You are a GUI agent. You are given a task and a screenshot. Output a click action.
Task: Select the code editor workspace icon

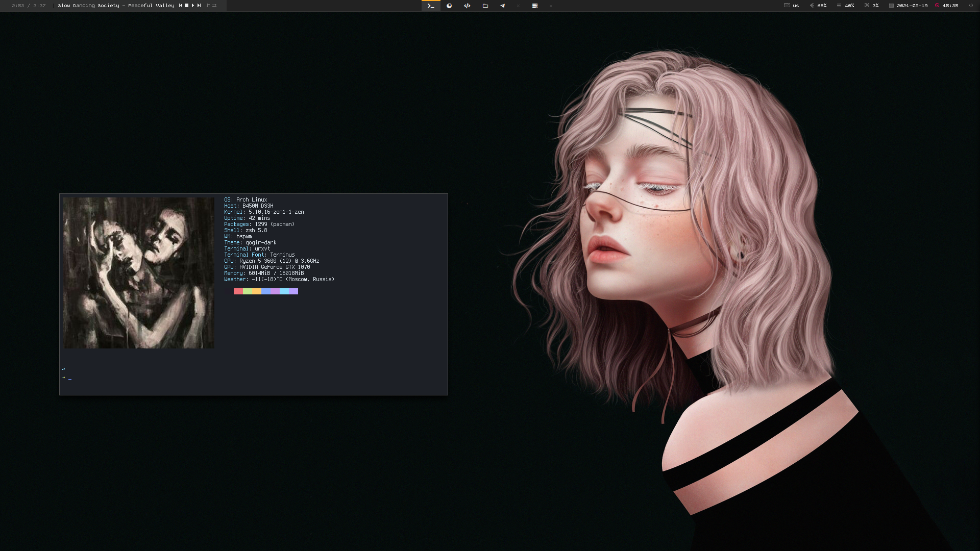pos(467,6)
